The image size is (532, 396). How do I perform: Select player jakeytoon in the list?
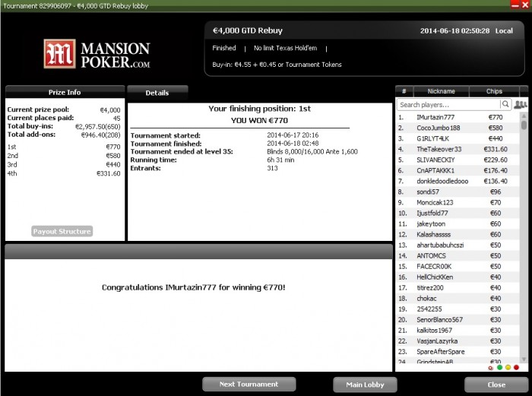[458, 224]
